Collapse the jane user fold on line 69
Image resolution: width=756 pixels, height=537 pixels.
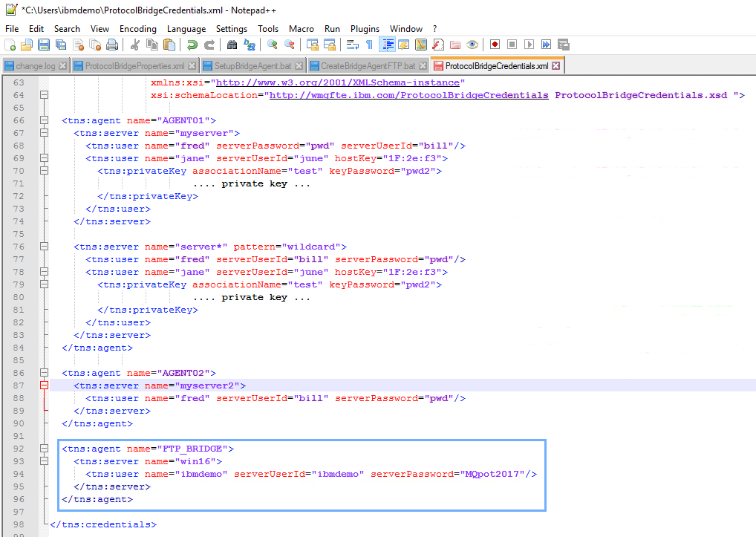point(44,157)
